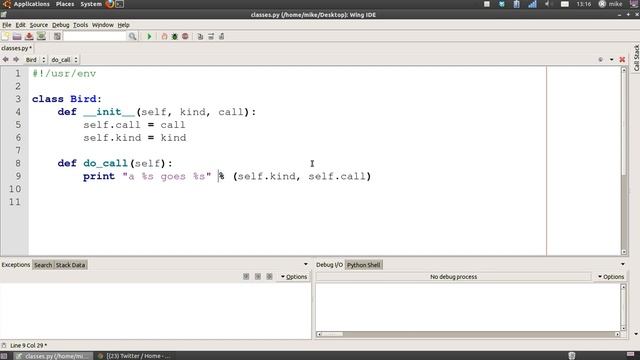Switch to the Exceptions tab
Image resolution: width=640 pixels, height=360 pixels.
pyautogui.click(x=16, y=264)
